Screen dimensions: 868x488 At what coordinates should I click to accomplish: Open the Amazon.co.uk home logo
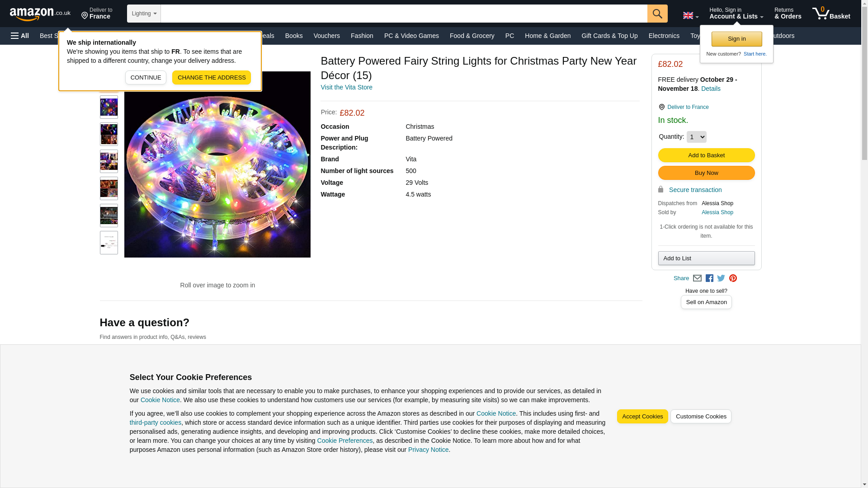[x=40, y=14]
